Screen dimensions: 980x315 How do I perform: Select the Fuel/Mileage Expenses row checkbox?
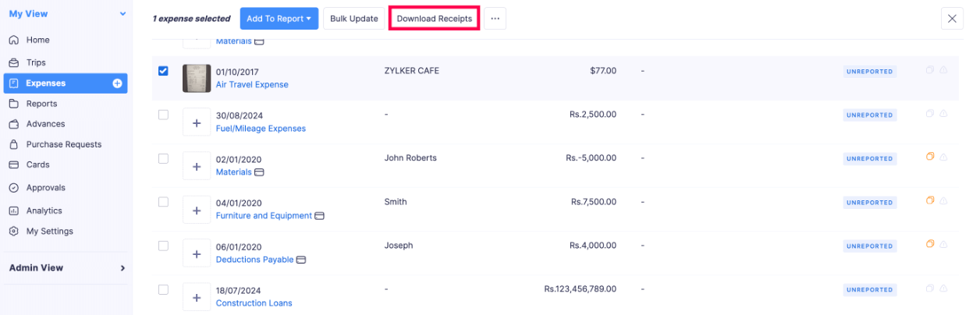(163, 115)
